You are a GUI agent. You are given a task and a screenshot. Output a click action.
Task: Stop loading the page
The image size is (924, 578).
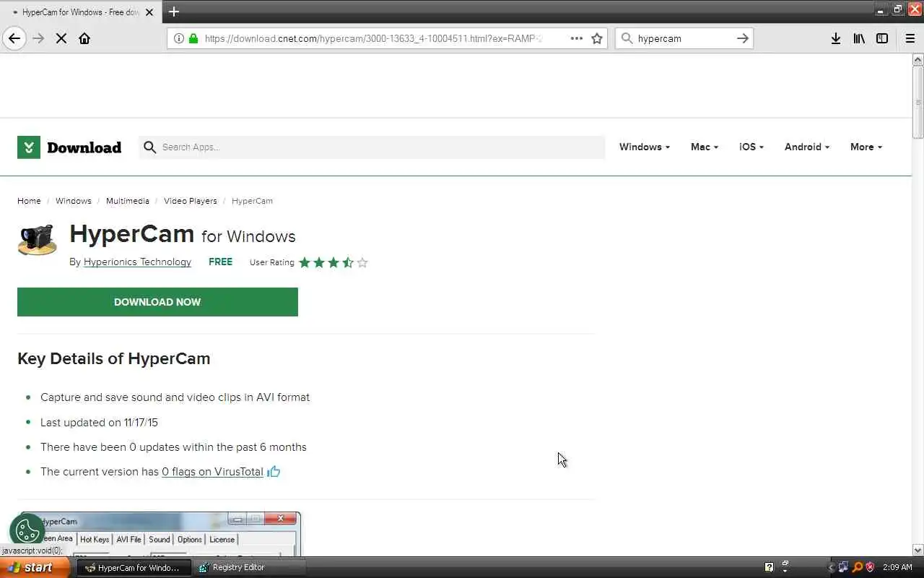point(61,38)
